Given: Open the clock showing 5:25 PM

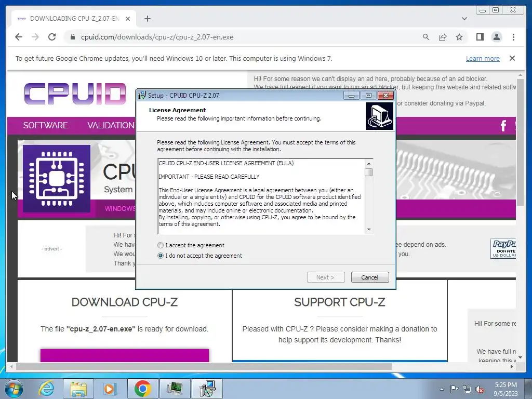Looking at the screenshot, I should point(506,389).
